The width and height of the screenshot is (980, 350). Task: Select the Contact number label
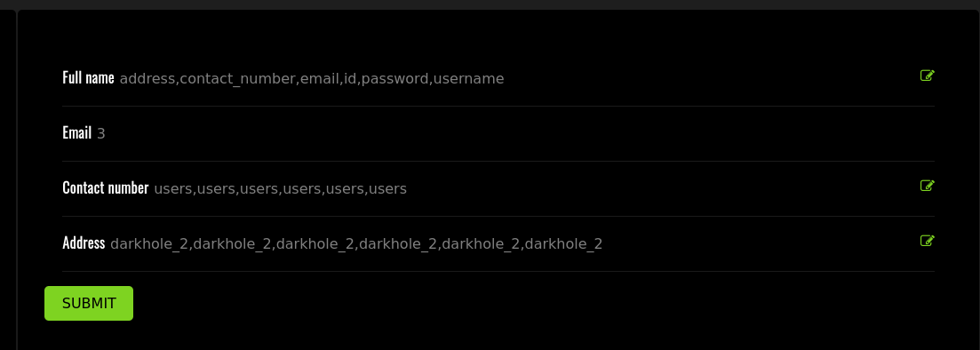106,188
